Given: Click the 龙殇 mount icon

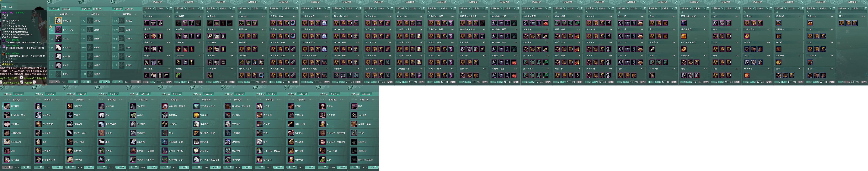Looking at the screenshot, I should (x=165, y=133).
